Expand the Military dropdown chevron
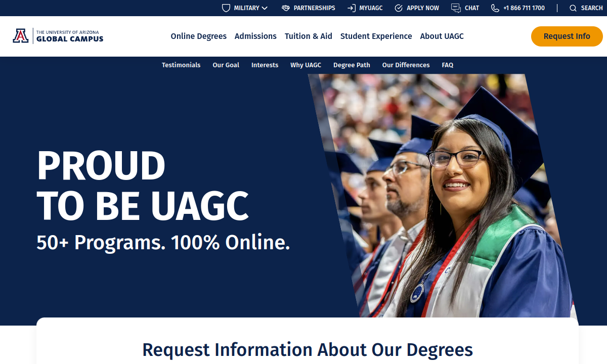This screenshot has height=364, width=607. click(265, 8)
